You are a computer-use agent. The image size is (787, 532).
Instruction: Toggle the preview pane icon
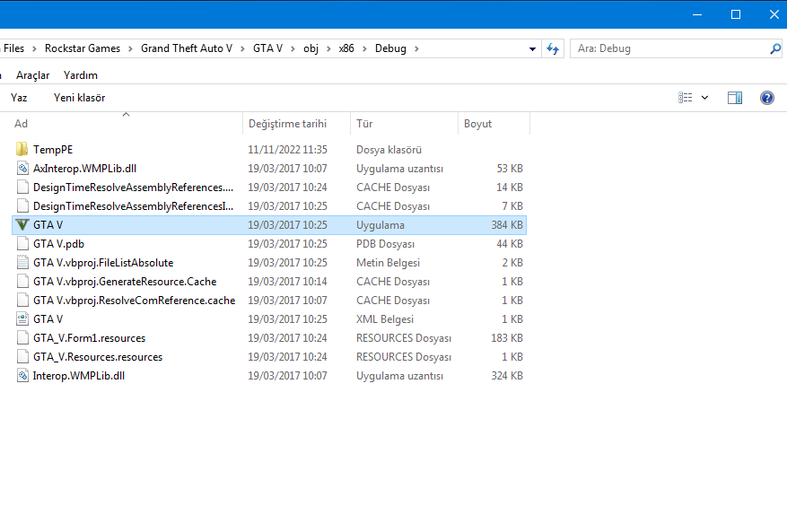pos(735,98)
